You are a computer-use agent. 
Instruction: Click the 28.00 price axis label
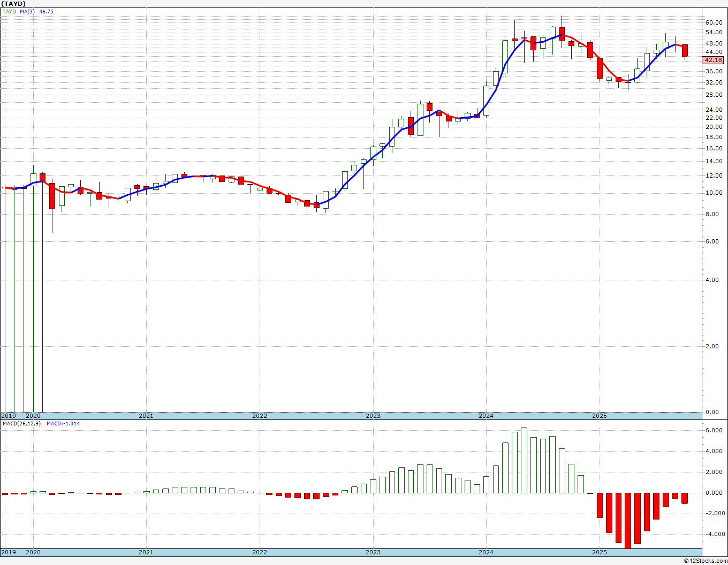pos(714,95)
